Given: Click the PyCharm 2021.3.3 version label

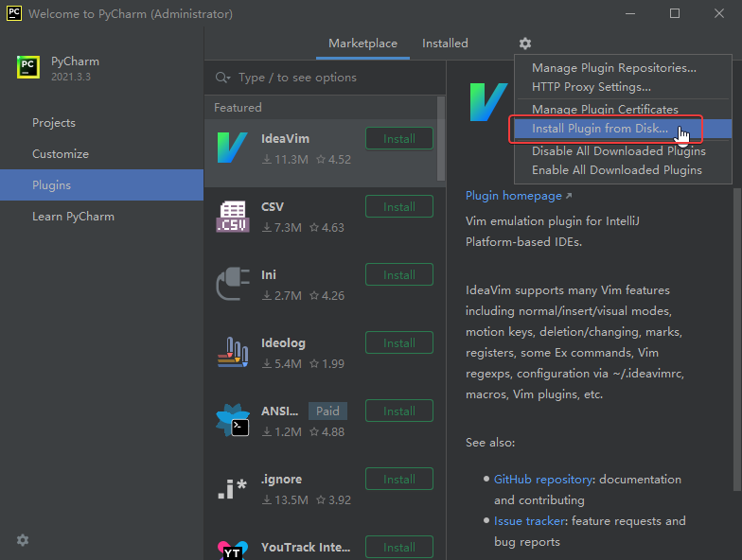Looking at the screenshot, I should pyautogui.click(x=71, y=78).
